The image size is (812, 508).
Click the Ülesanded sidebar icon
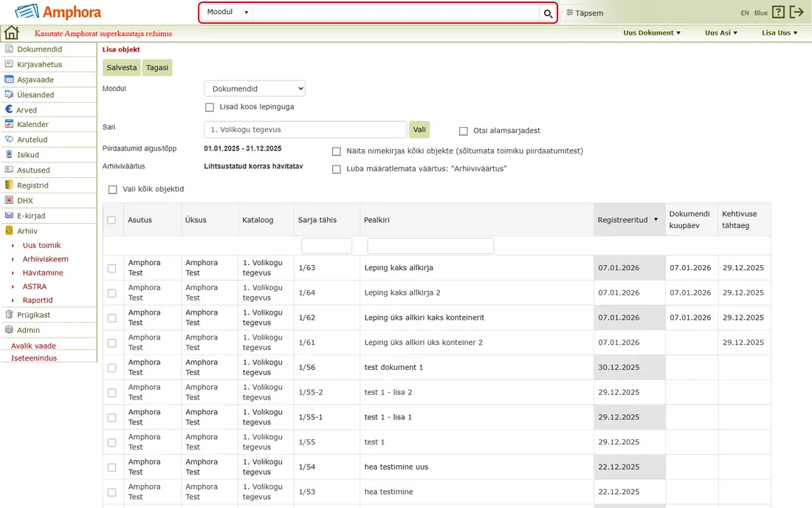pos(9,95)
